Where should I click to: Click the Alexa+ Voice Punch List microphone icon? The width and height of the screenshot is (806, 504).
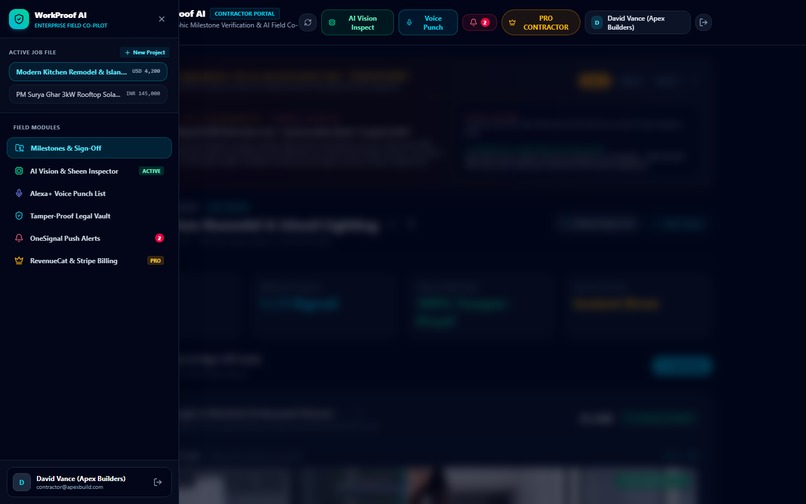coord(19,193)
